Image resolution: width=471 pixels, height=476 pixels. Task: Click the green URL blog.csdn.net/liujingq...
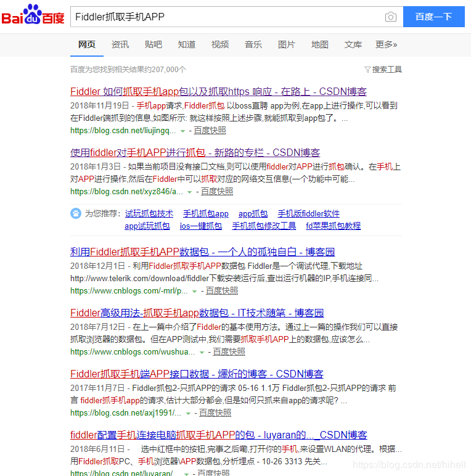[123, 131]
